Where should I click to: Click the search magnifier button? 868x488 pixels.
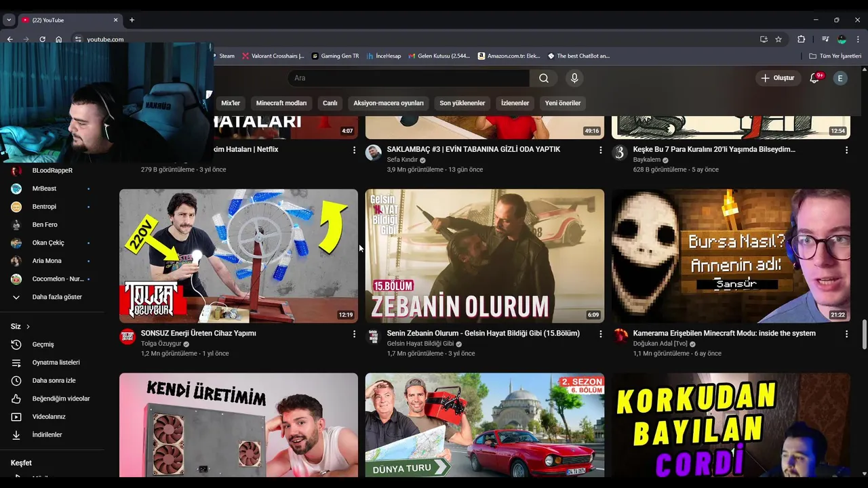click(x=544, y=78)
